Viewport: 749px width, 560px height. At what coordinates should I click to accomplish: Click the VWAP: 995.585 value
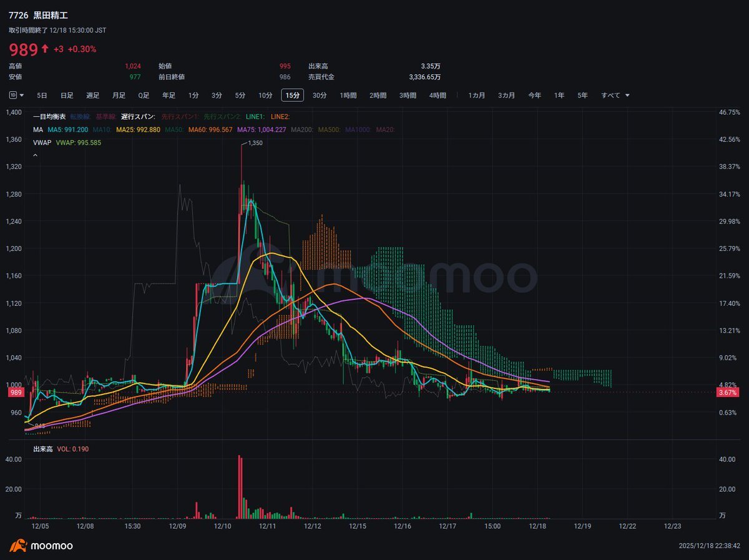click(x=78, y=143)
